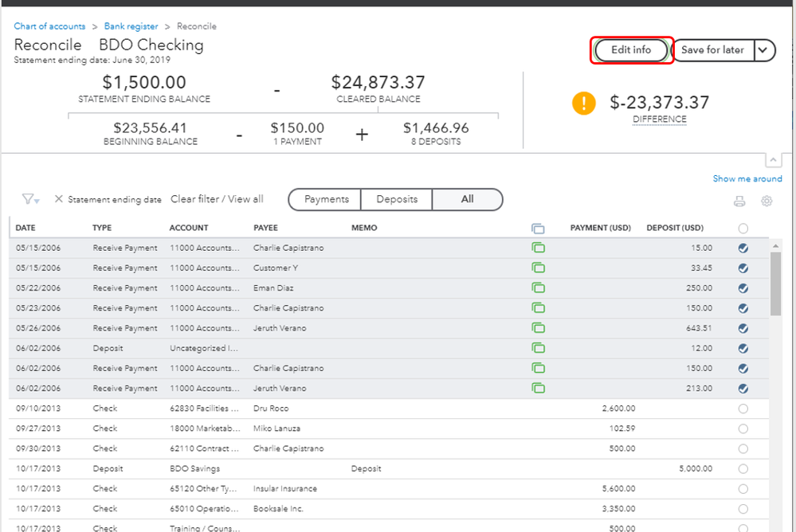Mark the Dru Roco 2,600.00 check as cleared
The width and height of the screenshot is (796, 532).
tap(743, 409)
